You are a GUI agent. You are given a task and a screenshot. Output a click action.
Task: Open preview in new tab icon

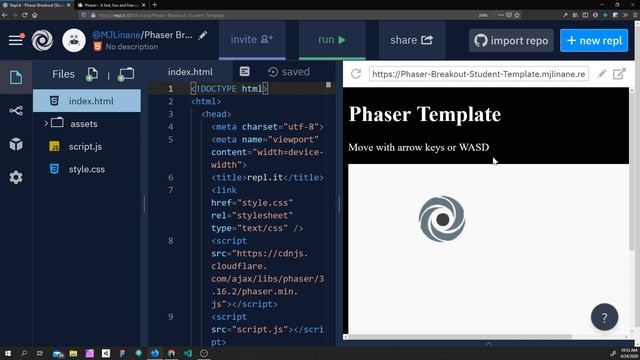click(619, 74)
